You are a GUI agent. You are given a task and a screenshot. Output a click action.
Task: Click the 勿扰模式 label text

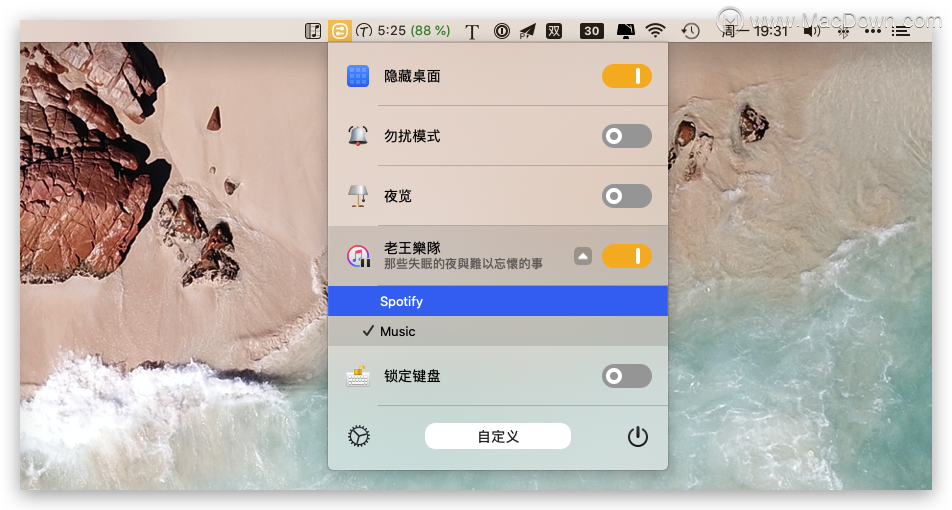(412, 136)
